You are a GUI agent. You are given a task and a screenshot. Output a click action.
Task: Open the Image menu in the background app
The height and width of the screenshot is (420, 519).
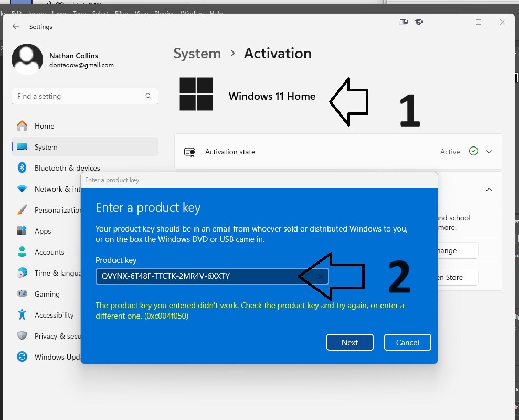pos(37,13)
